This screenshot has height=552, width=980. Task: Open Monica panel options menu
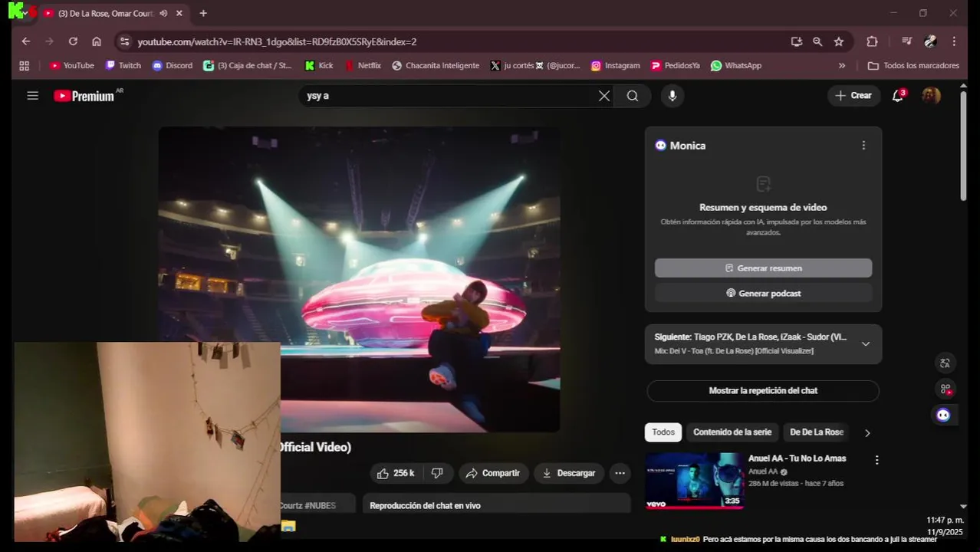pyautogui.click(x=863, y=146)
